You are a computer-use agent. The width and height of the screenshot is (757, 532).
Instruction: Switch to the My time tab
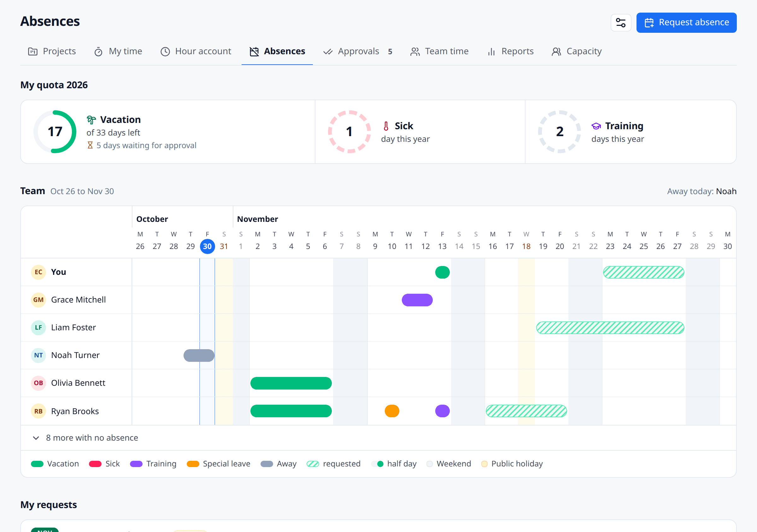click(x=118, y=51)
